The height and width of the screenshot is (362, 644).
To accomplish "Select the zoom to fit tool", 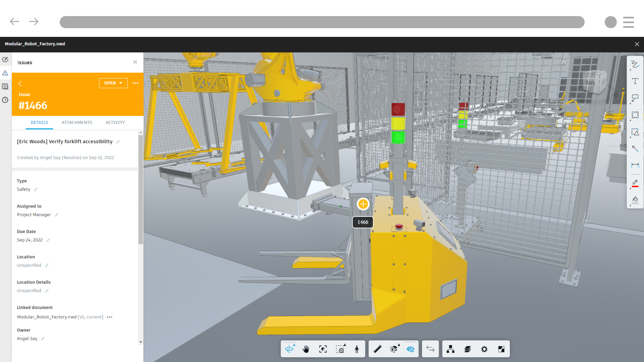I will click(x=323, y=349).
